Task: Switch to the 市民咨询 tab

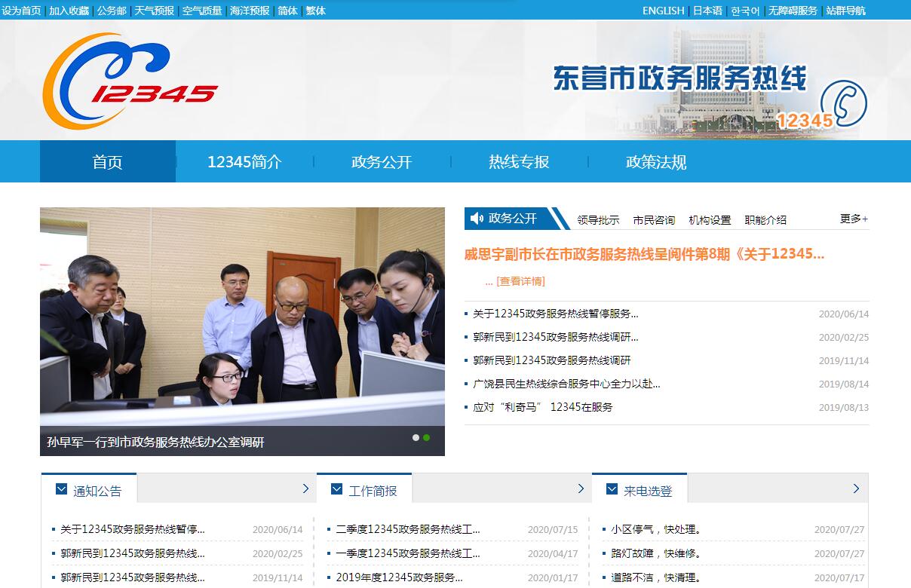Action: click(654, 220)
